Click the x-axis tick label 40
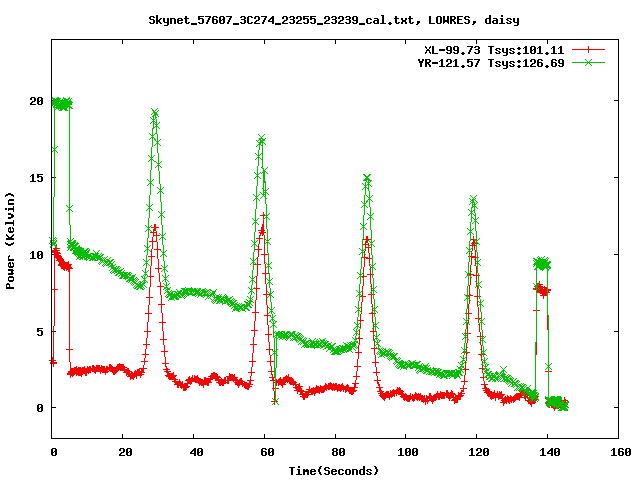The image size is (640, 480). click(x=194, y=453)
